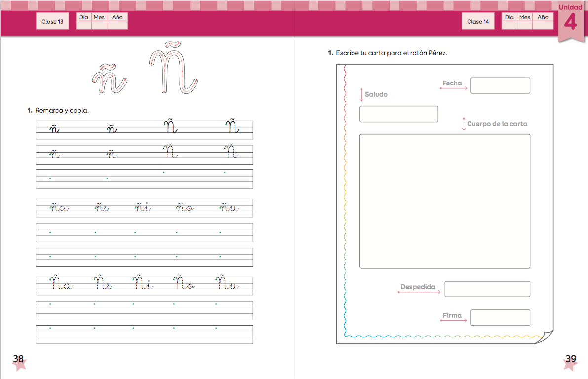Click the arrow under the Firma label

tap(454, 321)
